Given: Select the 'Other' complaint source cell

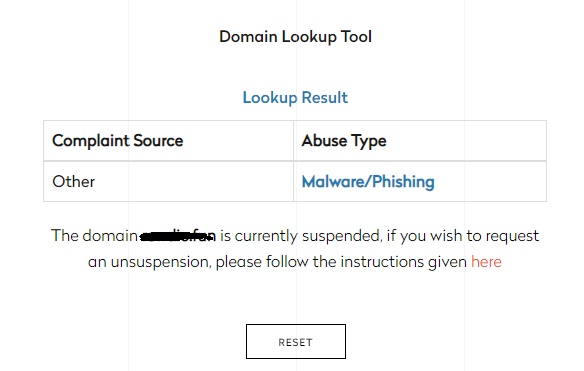Looking at the screenshot, I should tap(73, 182).
